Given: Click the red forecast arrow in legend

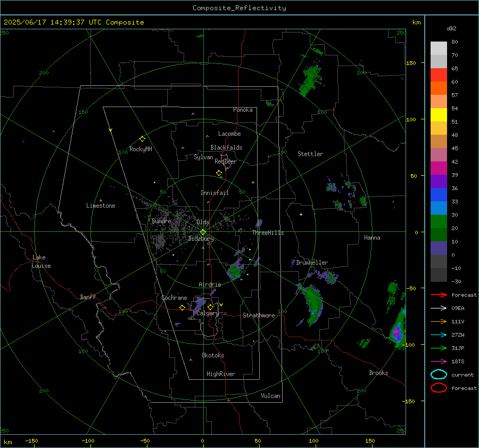Looking at the screenshot, I should coord(439,295).
